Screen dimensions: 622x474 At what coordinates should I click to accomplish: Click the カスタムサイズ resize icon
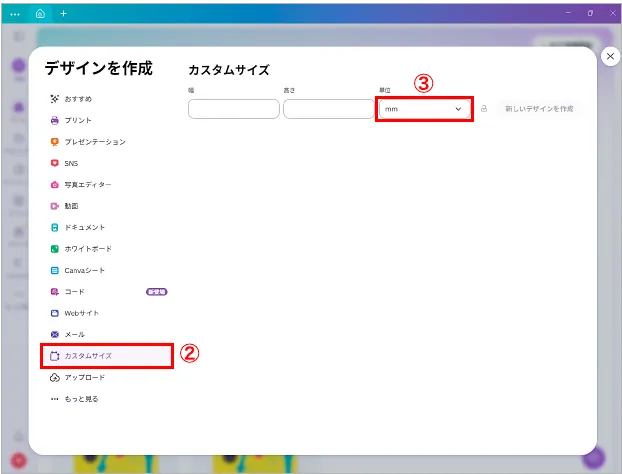point(55,356)
